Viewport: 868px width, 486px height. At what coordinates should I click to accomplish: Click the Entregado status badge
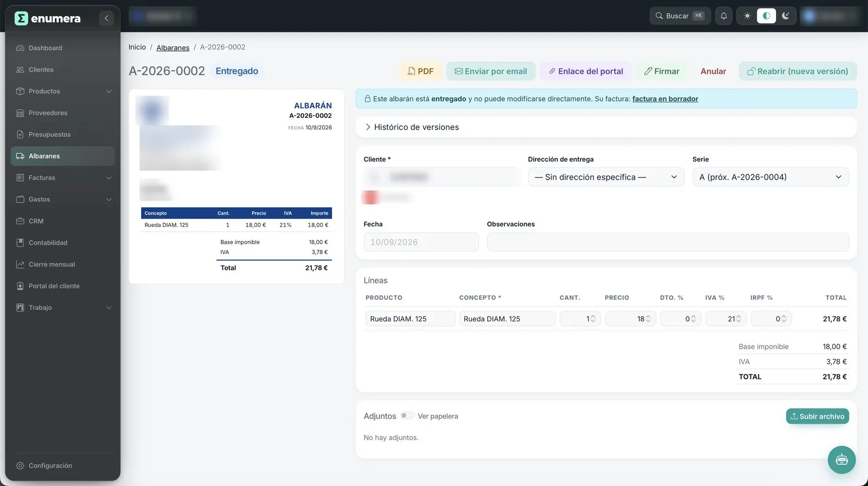(x=237, y=71)
